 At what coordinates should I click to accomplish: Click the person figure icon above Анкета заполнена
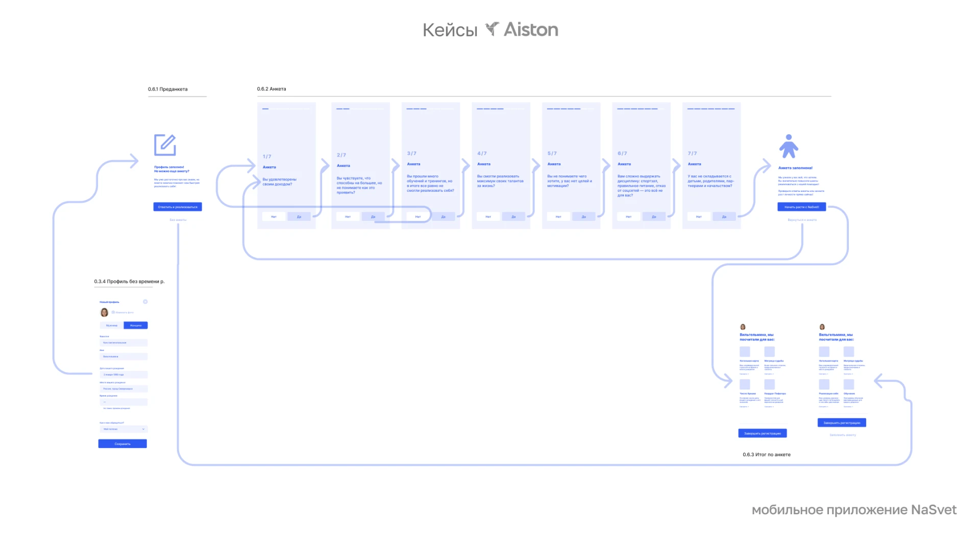[x=789, y=146]
